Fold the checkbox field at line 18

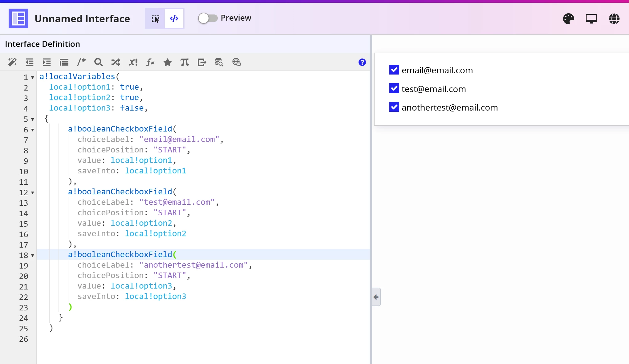(32, 256)
